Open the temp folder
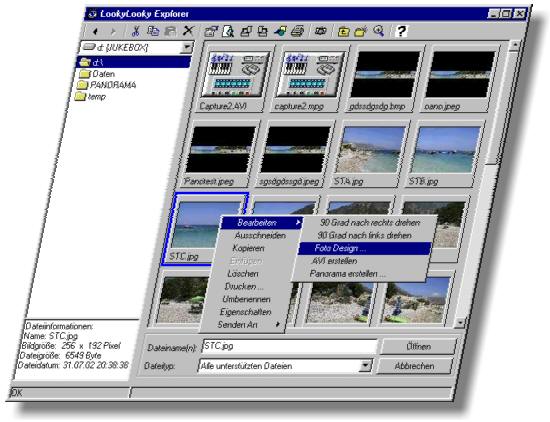The image size is (550, 422). 90,96
